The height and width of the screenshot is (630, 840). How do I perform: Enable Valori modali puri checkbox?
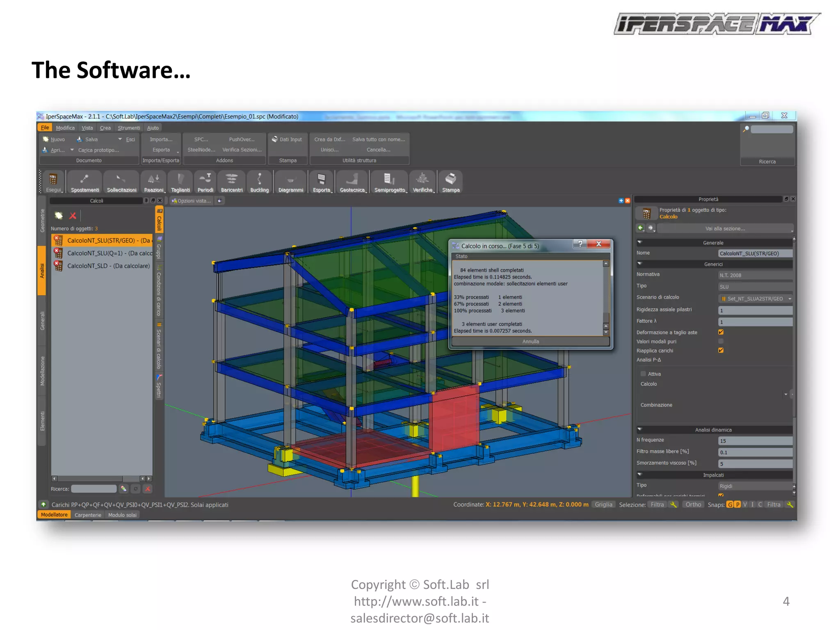pos(721,341)
